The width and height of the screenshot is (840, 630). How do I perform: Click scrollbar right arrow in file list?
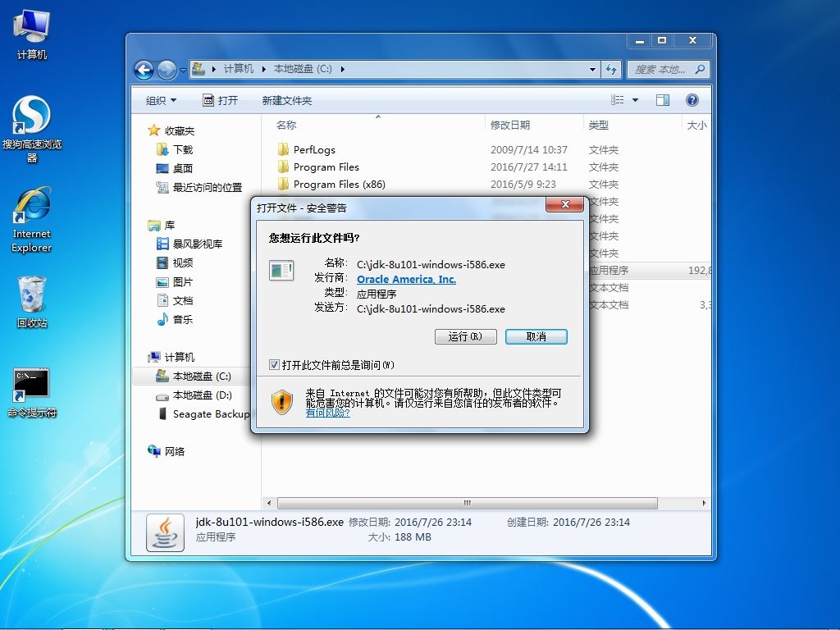coord(704,503)
